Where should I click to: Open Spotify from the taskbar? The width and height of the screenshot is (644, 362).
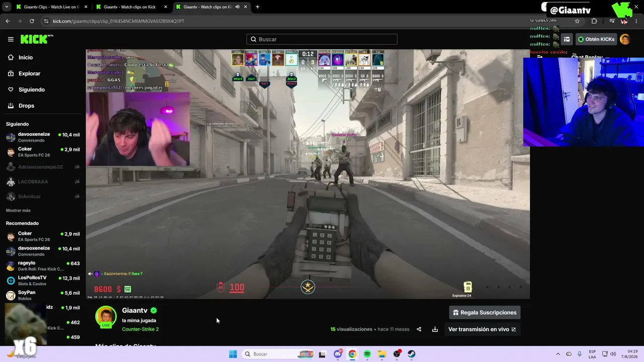[367, 354]
